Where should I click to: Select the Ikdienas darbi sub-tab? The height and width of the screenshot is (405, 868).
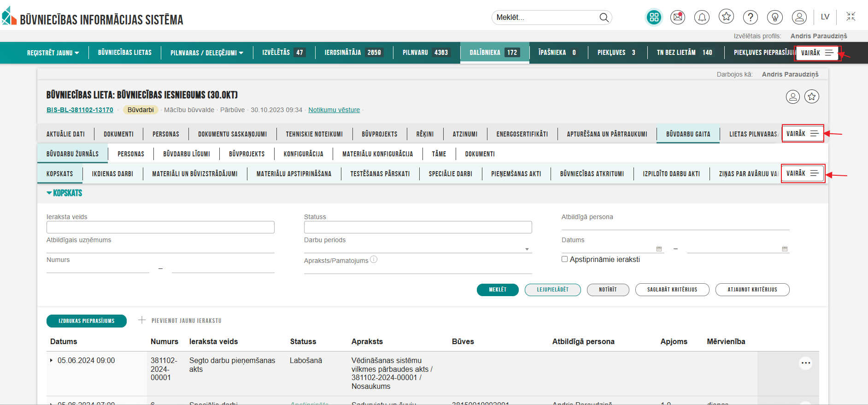[112, 174]
